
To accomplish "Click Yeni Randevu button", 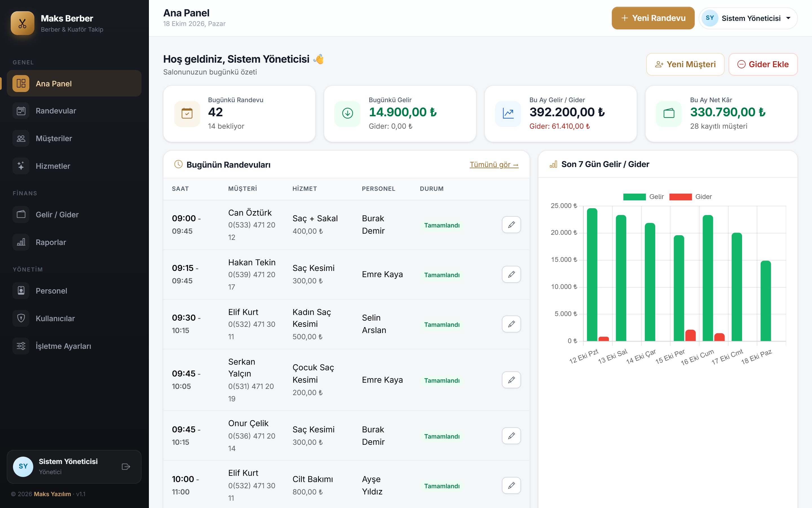I will (653, 18).
